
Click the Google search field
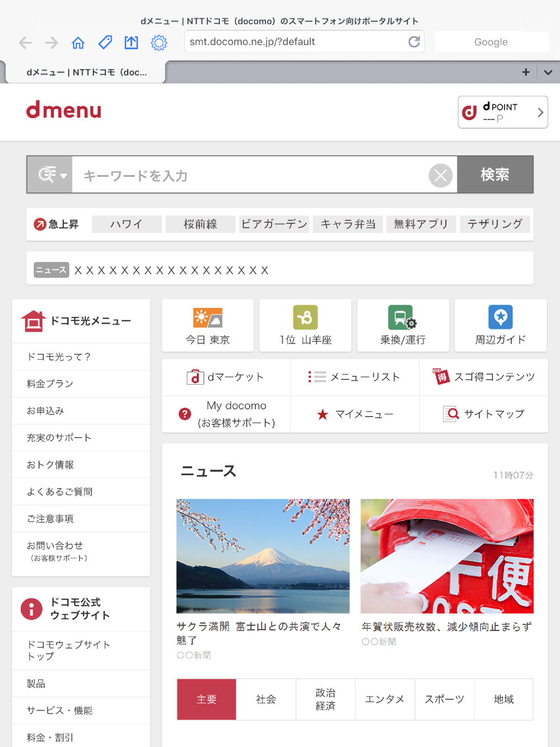(491, 42)
